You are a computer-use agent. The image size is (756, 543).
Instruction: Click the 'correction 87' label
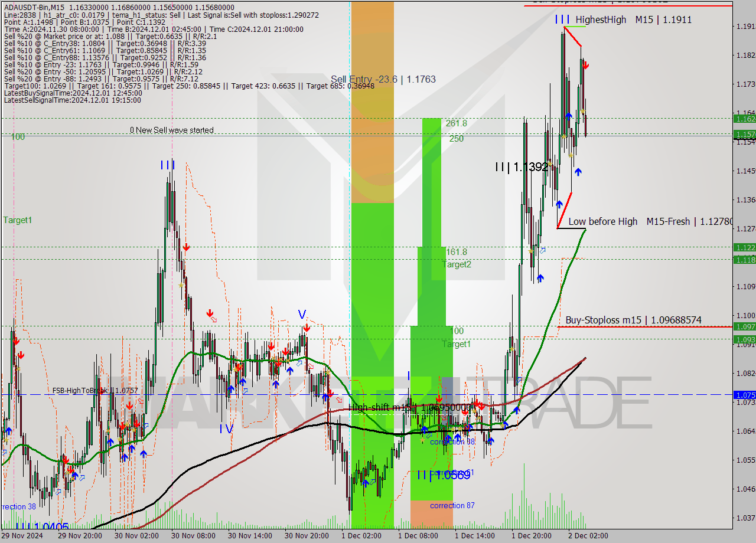coord(452,506)
